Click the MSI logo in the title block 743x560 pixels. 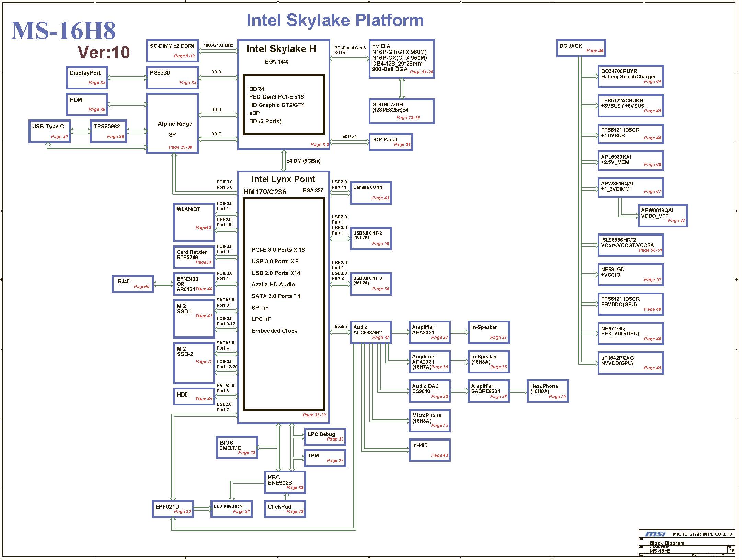tap(655, 534)
